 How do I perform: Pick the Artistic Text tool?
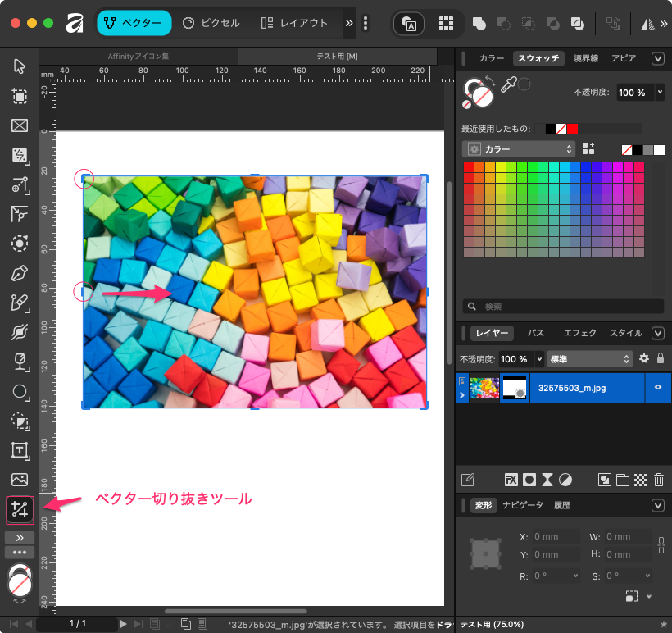pos(19,450)
